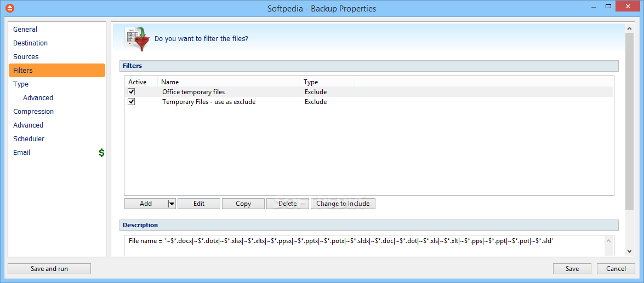This screenshot has height=283, width=644.
Task: Click Exclude type of Temporary Files row
Action: 316,102
